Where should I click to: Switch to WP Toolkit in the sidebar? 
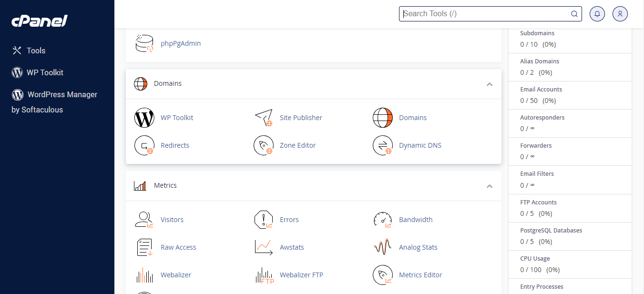point(45,72)
